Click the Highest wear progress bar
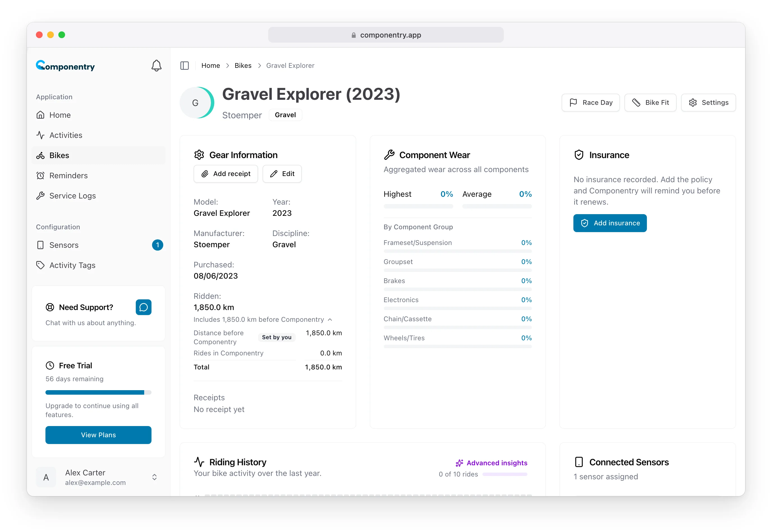This screenshot has height=532, width=772. coord(418,207)
